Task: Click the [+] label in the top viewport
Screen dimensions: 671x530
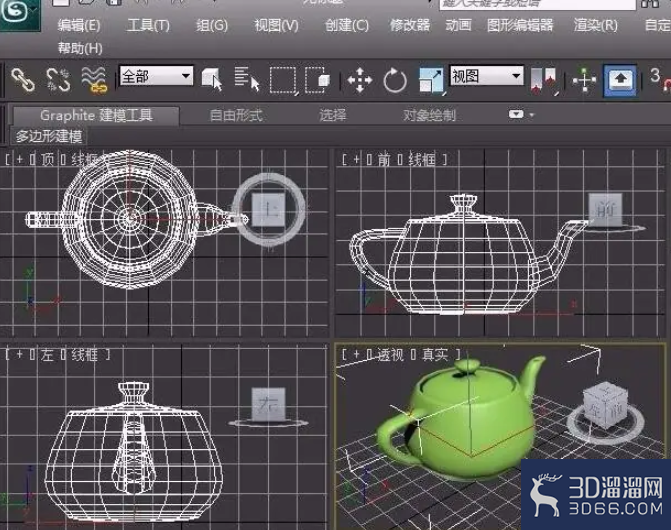Action: 19,160
